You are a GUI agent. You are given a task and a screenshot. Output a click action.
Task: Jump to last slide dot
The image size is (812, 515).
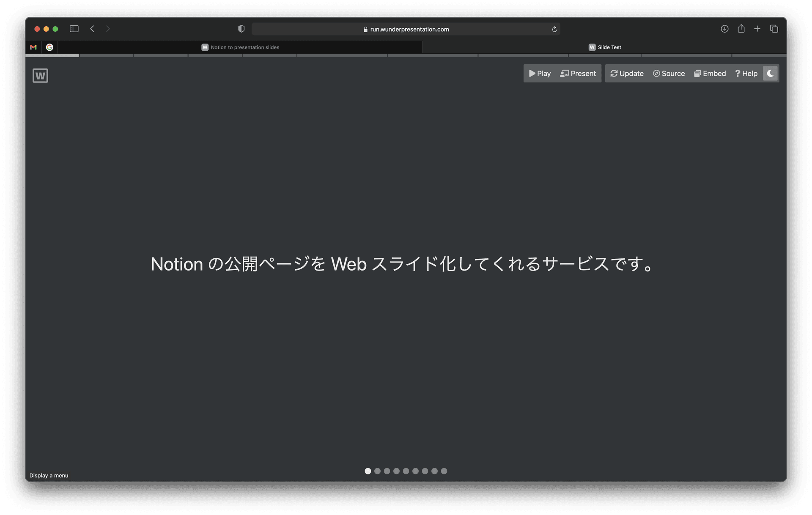[444, 471]
